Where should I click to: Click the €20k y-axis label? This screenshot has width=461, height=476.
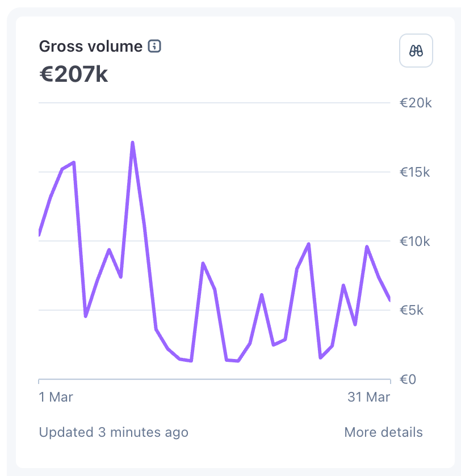coord(416,103)
